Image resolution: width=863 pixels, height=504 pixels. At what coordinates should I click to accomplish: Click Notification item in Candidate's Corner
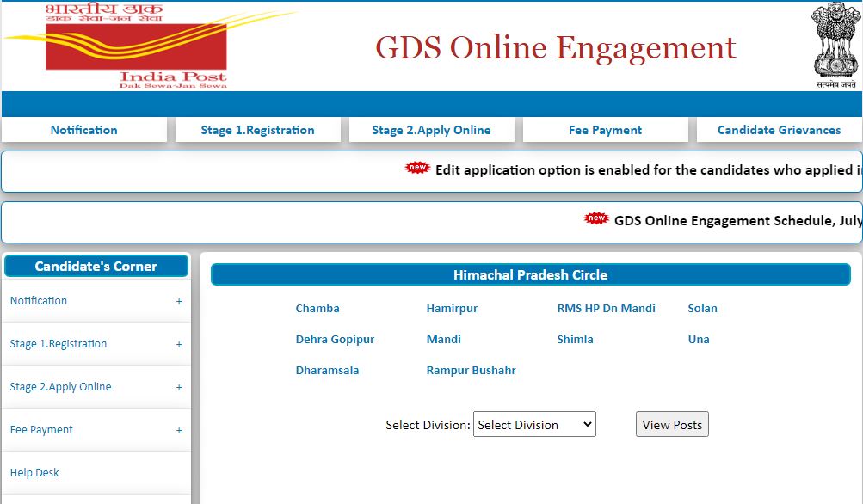96,300
